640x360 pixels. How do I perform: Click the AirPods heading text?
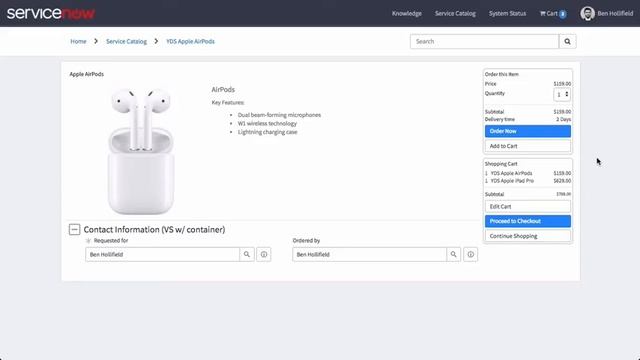[x=223, y=89]
